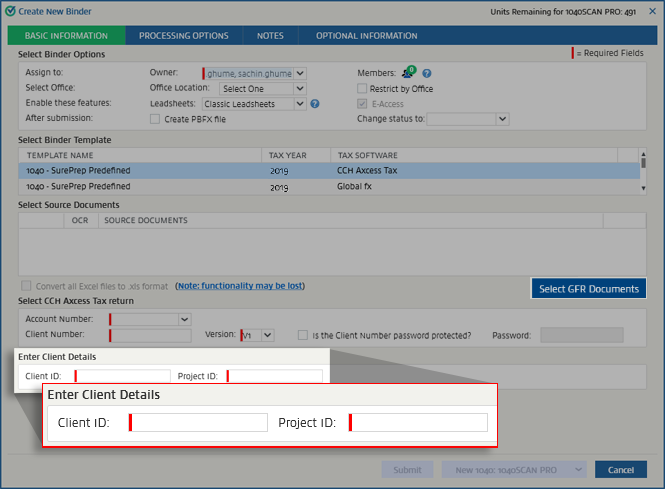Close the Create New Binder dialog
This screenshot has width=665, height=489.
click(x=652, y=11)
